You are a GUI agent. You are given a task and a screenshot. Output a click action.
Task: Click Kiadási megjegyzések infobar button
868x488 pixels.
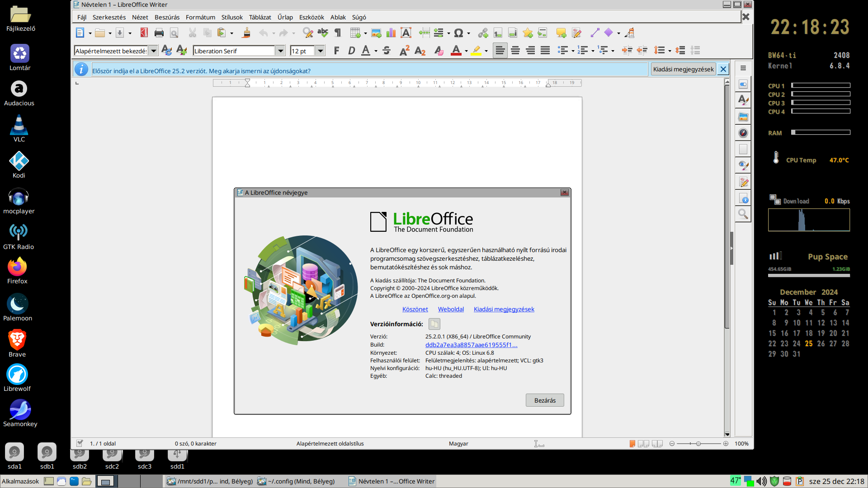pos(683,69)
